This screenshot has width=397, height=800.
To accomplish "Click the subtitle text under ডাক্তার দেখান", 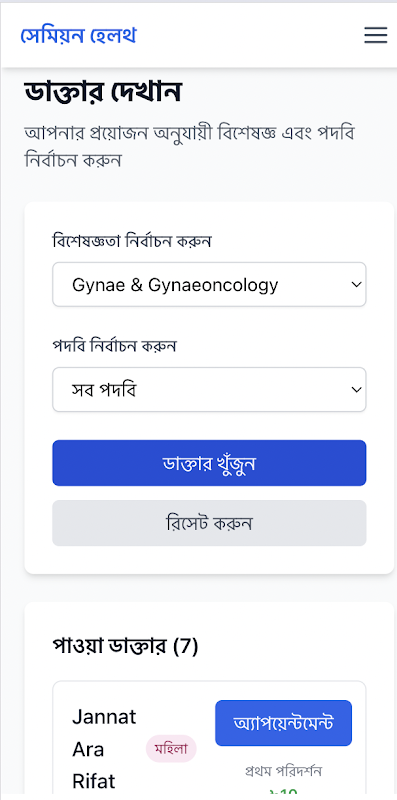I will [x=190, y=147].
